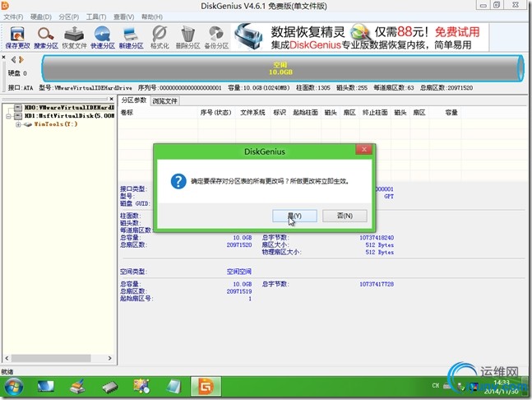Open the hard drive taskbar icon

click(110, 387)
